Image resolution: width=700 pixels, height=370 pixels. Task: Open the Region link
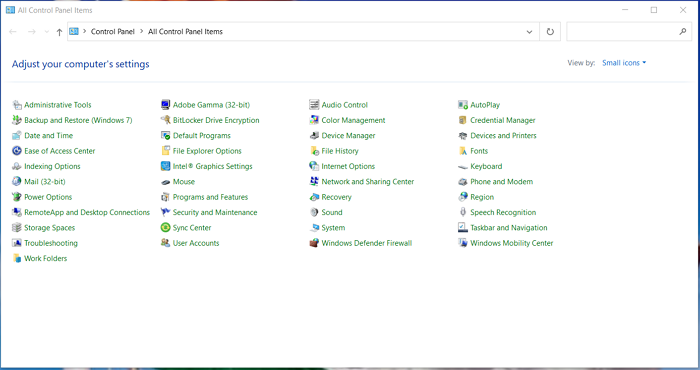pyautogui.click(x=482, y=197)
